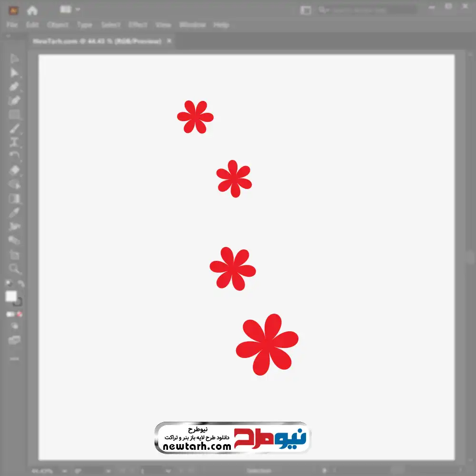Click the vertical scrollbar on right
Screen dimensions: 476x476
point(471,258)
